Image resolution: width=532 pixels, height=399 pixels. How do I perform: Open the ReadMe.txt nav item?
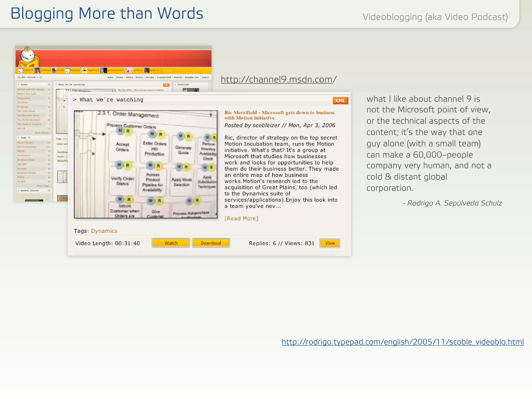[x=192, y=77]
